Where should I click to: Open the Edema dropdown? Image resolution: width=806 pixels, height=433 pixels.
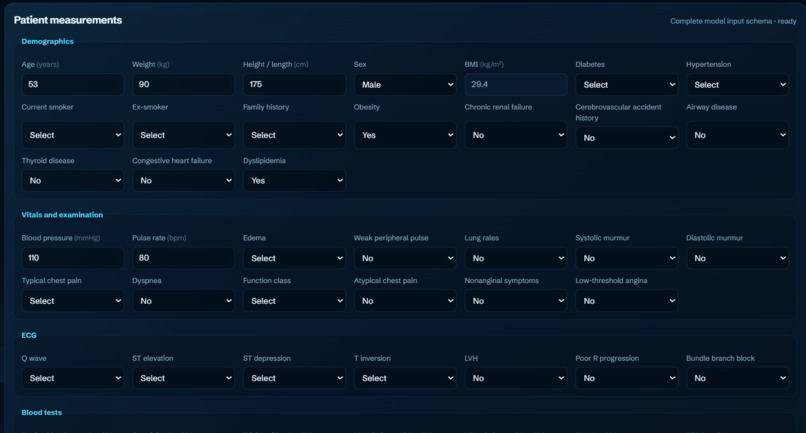[294, 258]
